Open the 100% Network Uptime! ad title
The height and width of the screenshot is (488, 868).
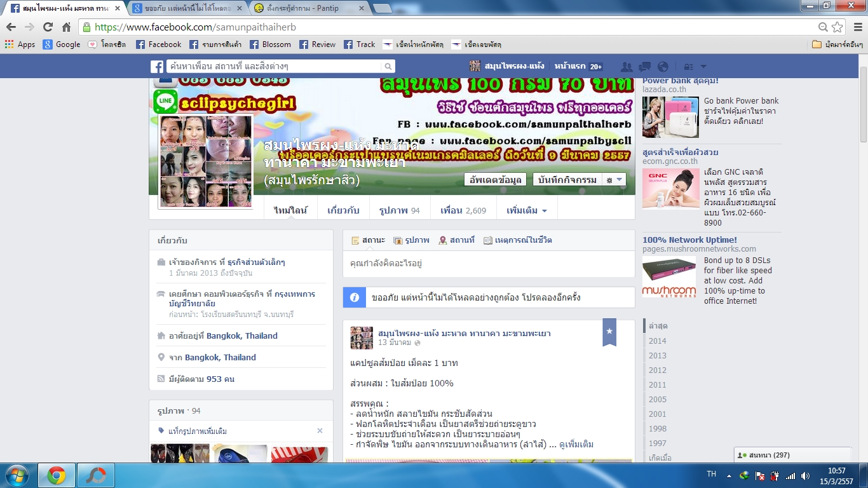689,240
